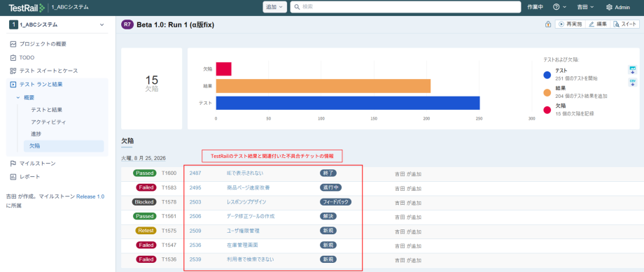Click the 1_ABCシステム title in top bar
The width and height of the screenshot is (644, 272).
click(70, 7)
